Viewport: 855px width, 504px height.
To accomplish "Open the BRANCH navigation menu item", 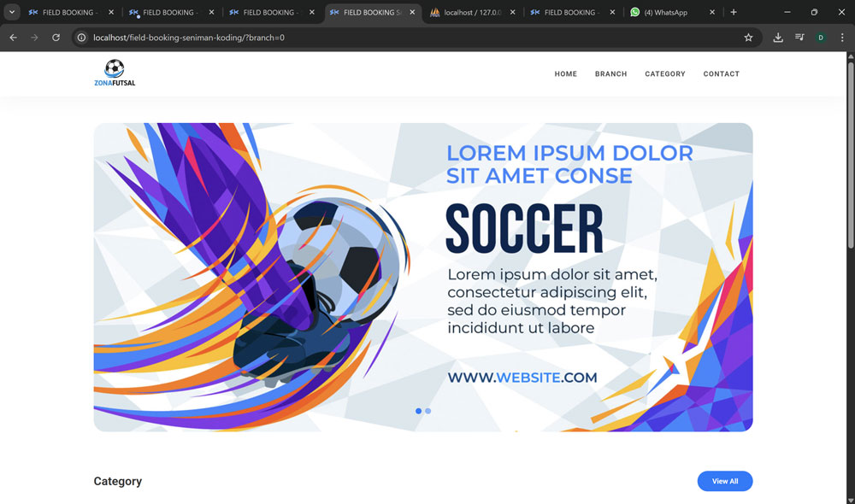I will 610,73.
